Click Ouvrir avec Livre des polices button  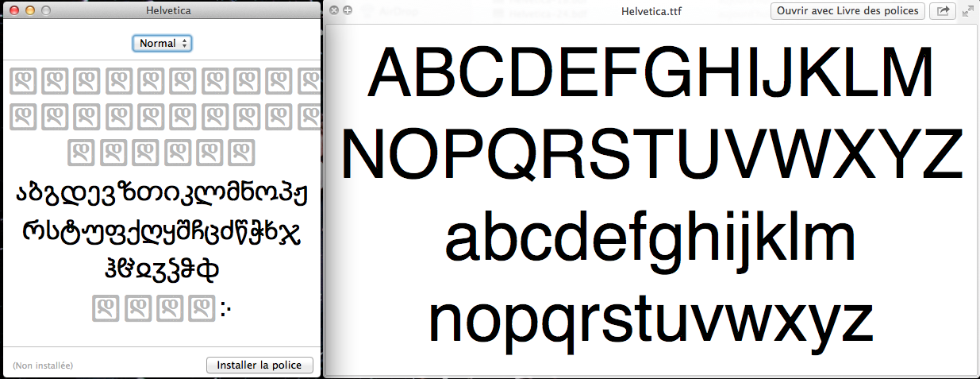pos(847,11)
